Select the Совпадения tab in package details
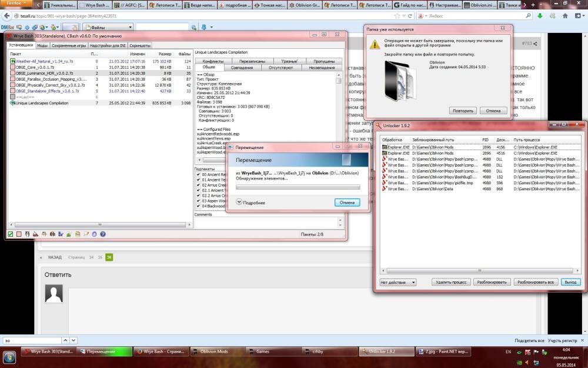Viewport: 588px width, 368px height. (x=242, y=68)
